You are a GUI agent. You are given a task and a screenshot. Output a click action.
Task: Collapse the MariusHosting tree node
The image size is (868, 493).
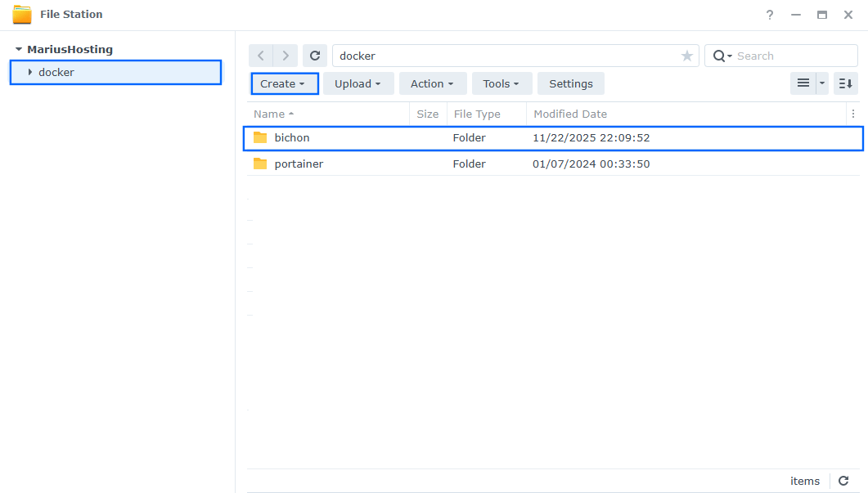[x=20, y=49]
